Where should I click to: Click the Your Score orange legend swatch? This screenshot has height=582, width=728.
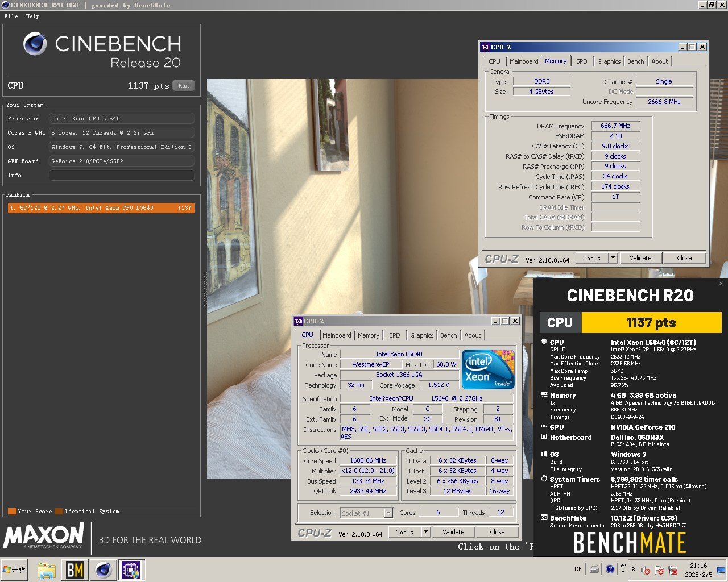tap(12, 511)
